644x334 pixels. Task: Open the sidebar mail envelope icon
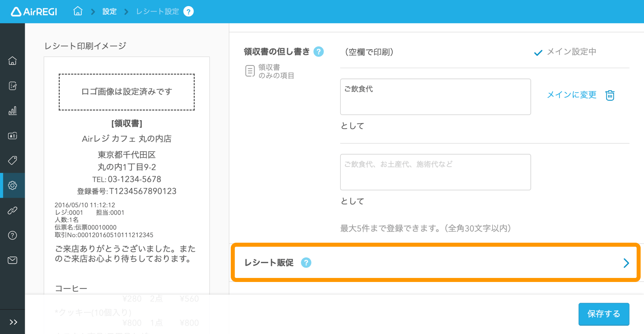12,260
